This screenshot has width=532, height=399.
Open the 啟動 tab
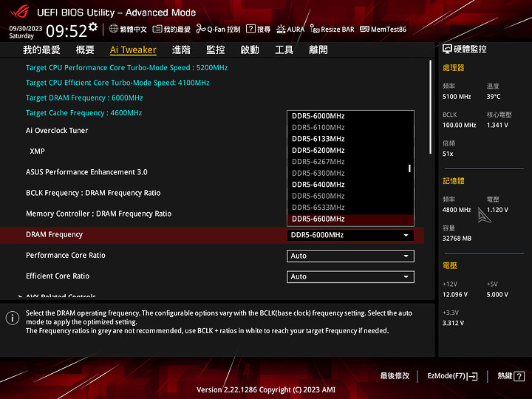pos(250,50)
